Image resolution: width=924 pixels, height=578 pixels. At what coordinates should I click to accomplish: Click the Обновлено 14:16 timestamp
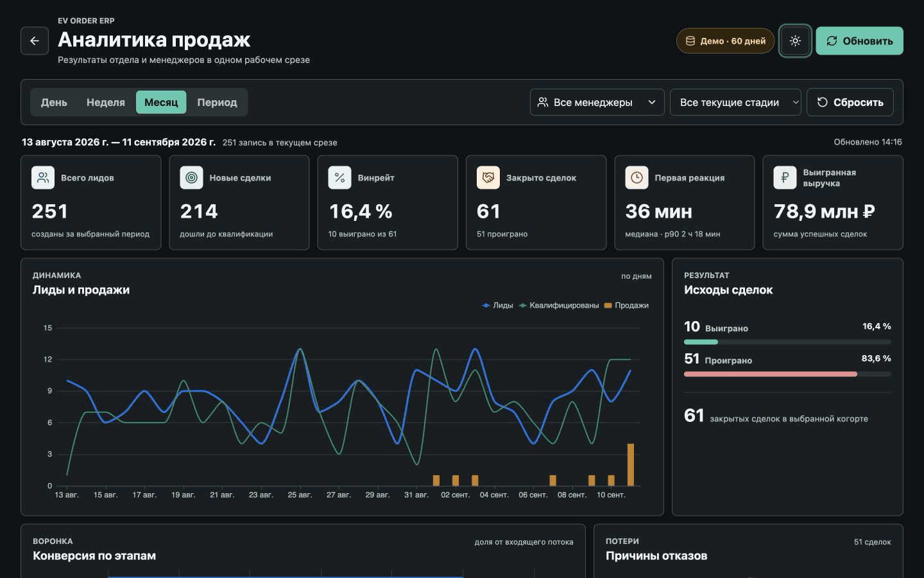click(x=868, y=142)
